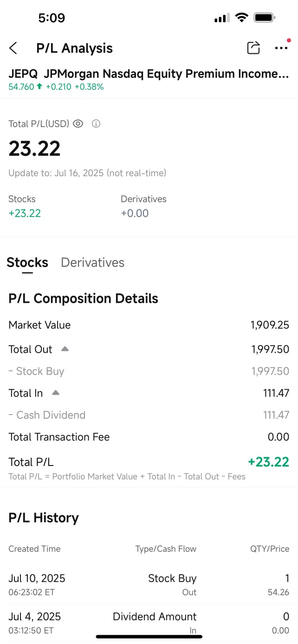Tap the Wi-Fi status icon
298x644 pixels.
241,18
